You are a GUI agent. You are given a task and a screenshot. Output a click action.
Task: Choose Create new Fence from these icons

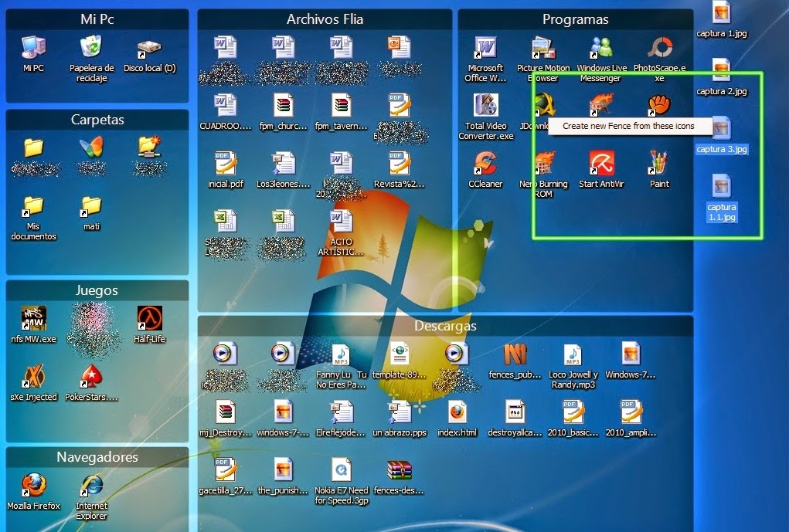point(628,126)
